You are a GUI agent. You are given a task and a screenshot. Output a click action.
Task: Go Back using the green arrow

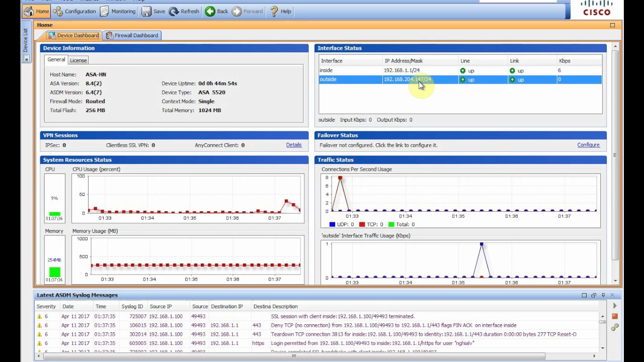[x=217, y=11]
